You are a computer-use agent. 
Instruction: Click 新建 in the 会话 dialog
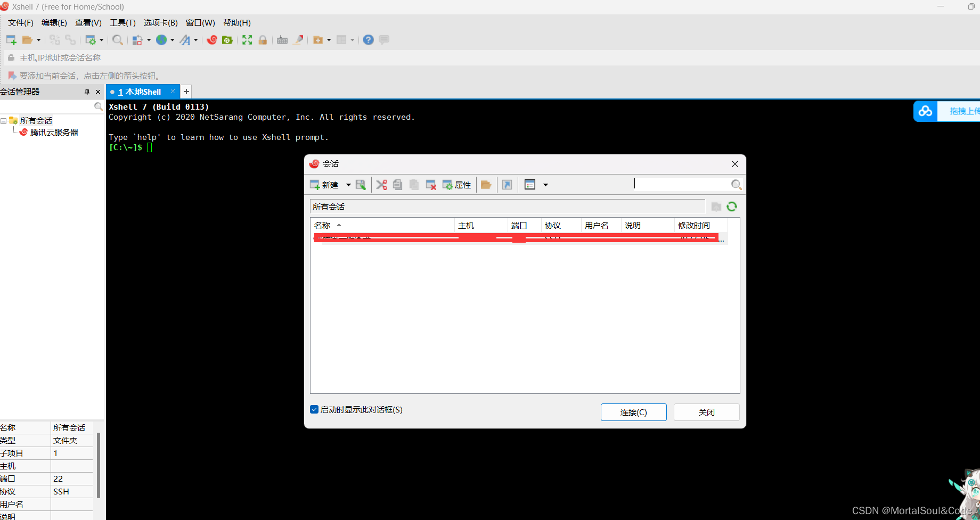(324, 185)
